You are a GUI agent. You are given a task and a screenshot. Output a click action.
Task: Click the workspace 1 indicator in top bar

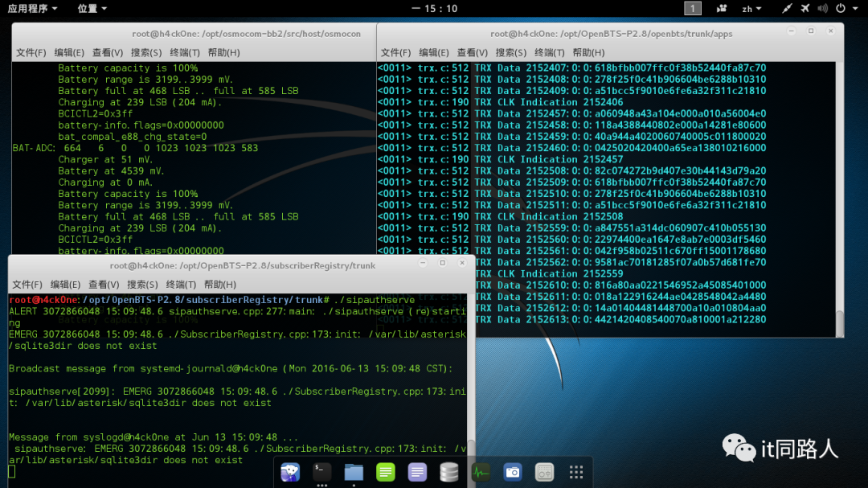click(x=693, y=8)
